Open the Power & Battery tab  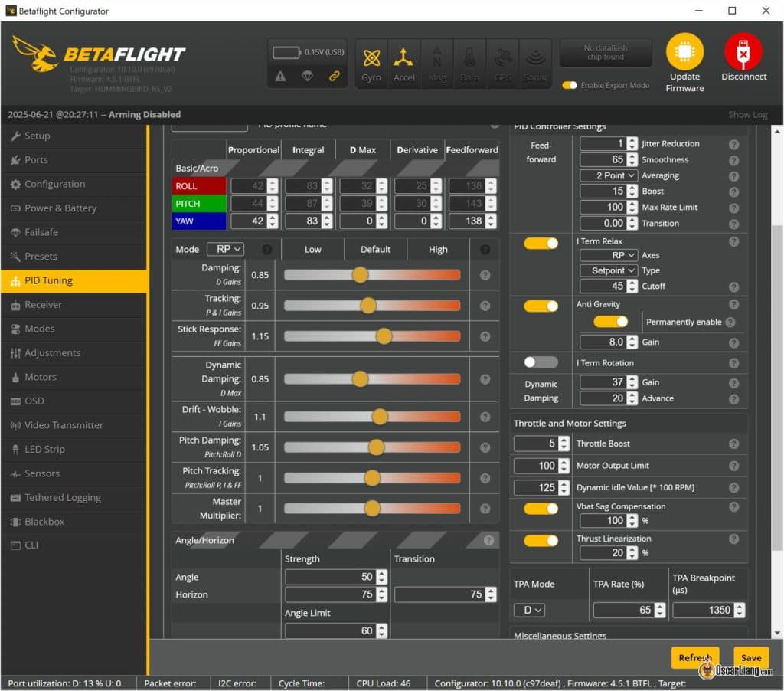click(74, 208)
